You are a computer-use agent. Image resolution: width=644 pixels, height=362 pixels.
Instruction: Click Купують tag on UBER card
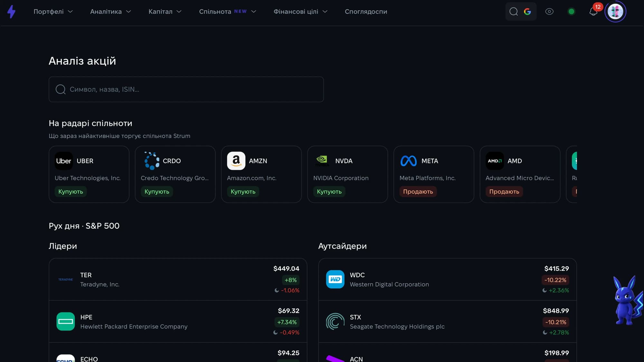[x=71, y=191]
